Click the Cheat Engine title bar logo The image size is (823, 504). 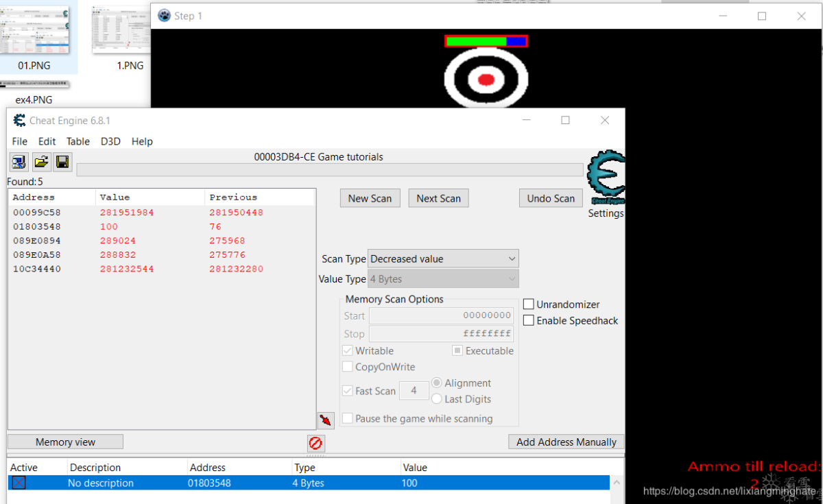coord(20,121)
